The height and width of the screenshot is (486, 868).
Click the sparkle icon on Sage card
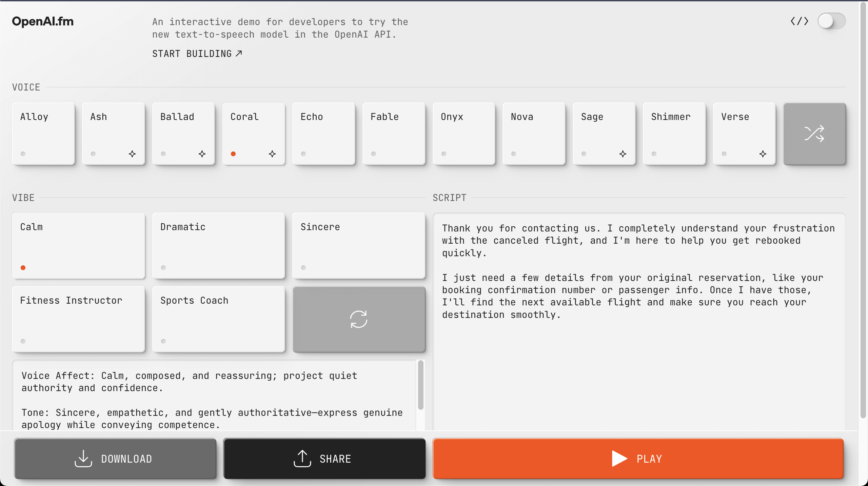point(623,154)
